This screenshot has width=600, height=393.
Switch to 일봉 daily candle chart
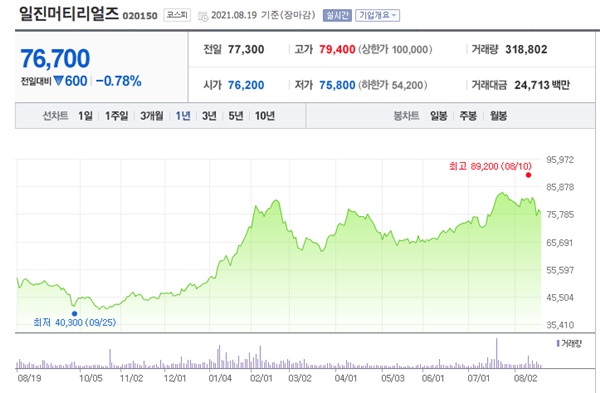click(x=439, y=116)
